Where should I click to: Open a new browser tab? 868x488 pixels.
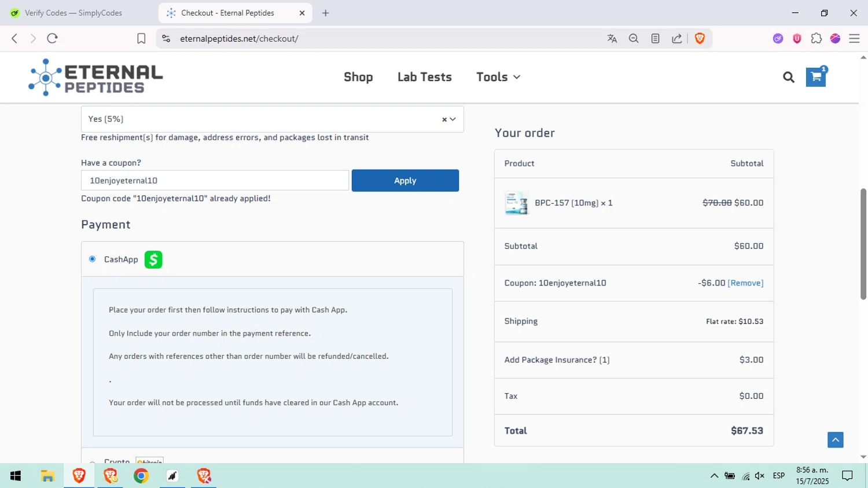coord(326,13)
